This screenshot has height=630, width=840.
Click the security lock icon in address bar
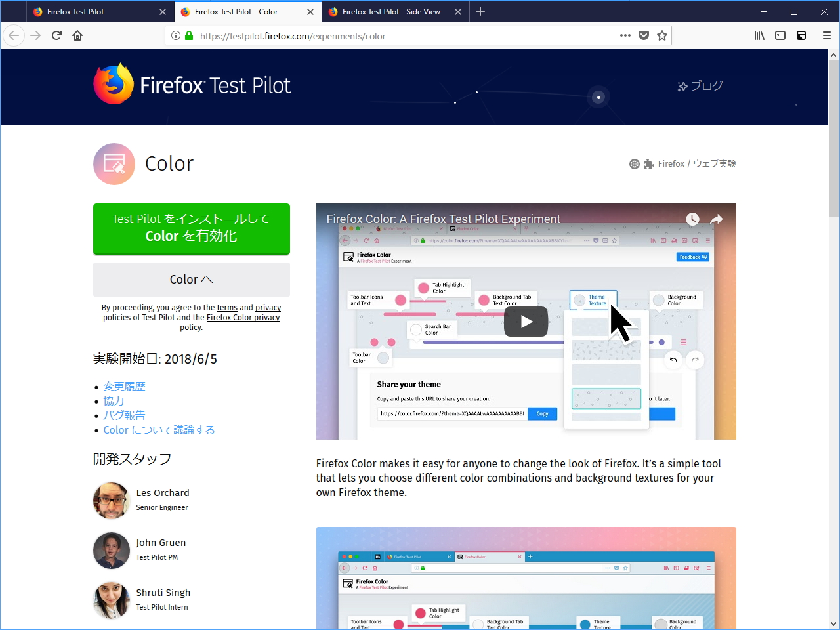click(188, 35)
